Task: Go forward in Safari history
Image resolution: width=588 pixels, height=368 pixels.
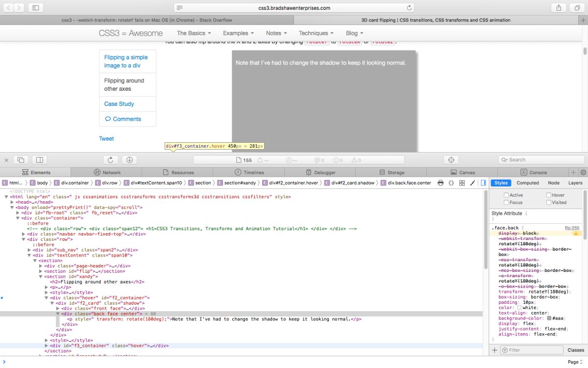Action: point(19,8)
